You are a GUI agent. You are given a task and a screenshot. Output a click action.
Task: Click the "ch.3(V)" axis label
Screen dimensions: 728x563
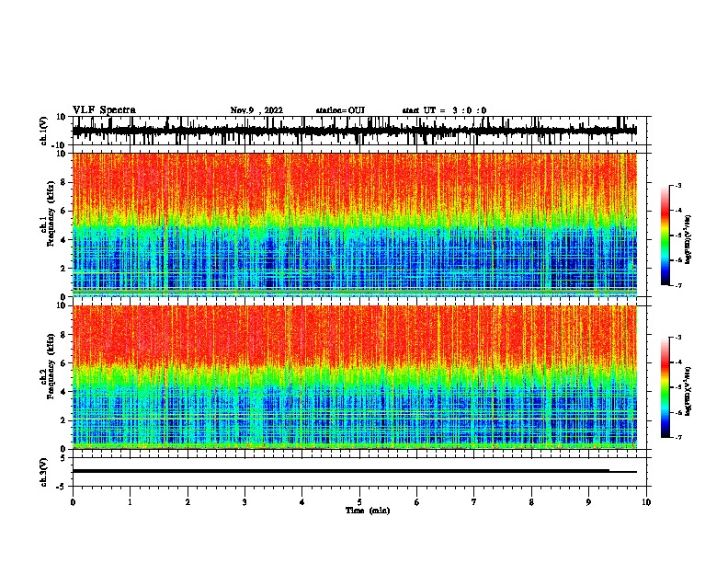tap(44, 472)
